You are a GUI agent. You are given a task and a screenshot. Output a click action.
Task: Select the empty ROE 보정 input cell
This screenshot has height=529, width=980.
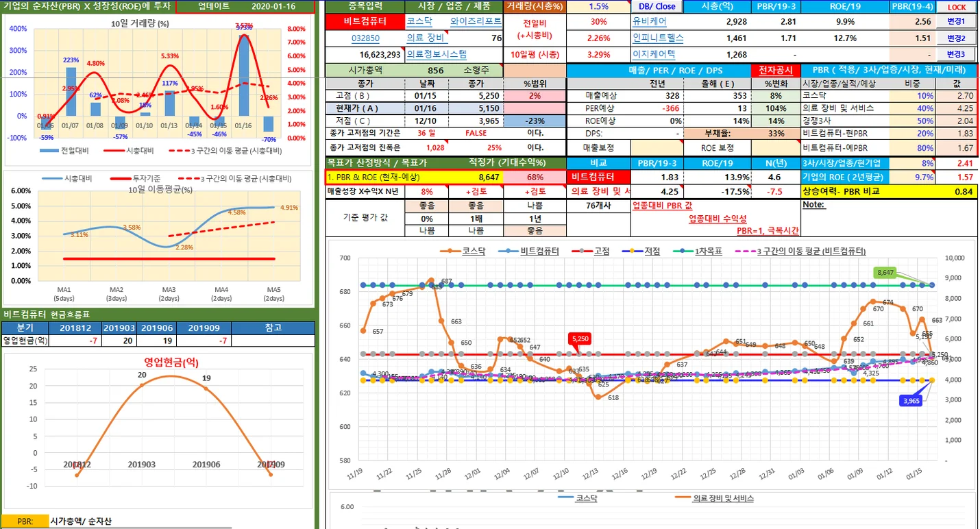click(x=775, y=148)
